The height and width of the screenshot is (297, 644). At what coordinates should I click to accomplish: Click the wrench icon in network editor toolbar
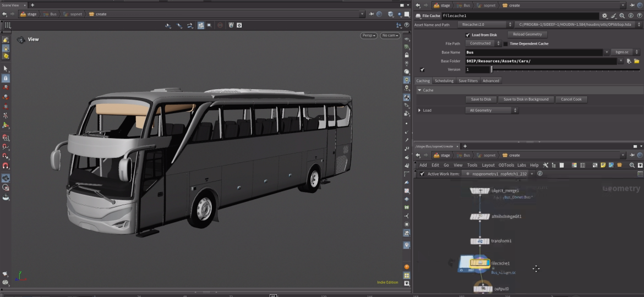tap(545, 165)
